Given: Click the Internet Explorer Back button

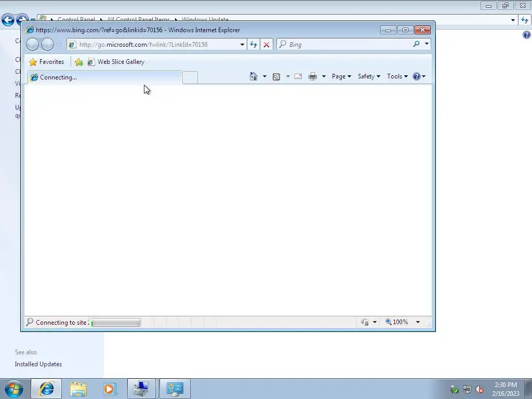Looking at the screenshot, I should click(33, 45).
